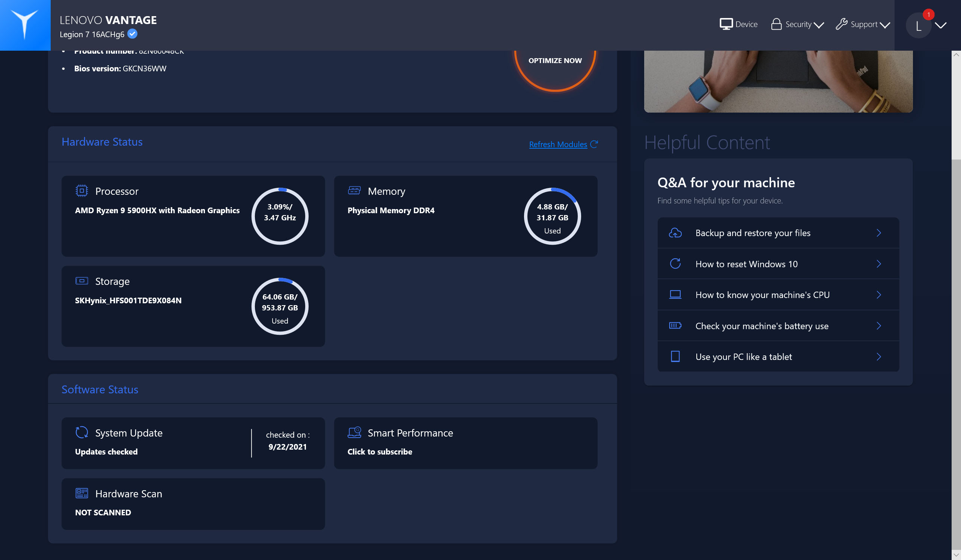Select the Physical Memory DDR4 text
Screen dimensions: 961x560
(x=391, y=210)
